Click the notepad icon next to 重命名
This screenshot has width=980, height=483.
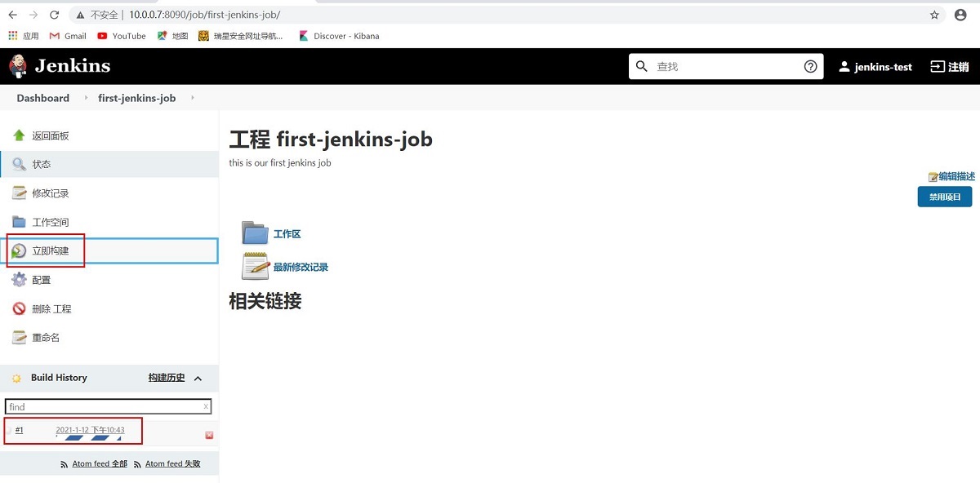(x=19, y=337)
